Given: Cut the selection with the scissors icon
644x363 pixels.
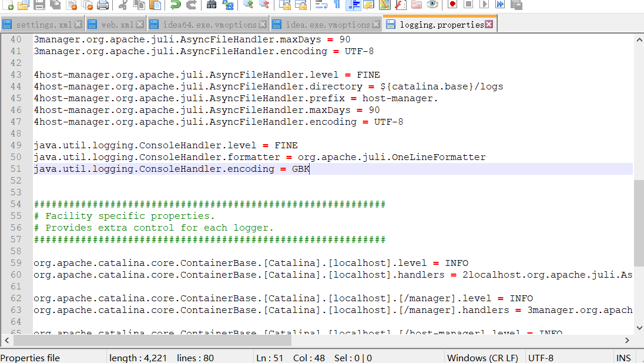Looking at the screenshot, I should click(123, 5).
